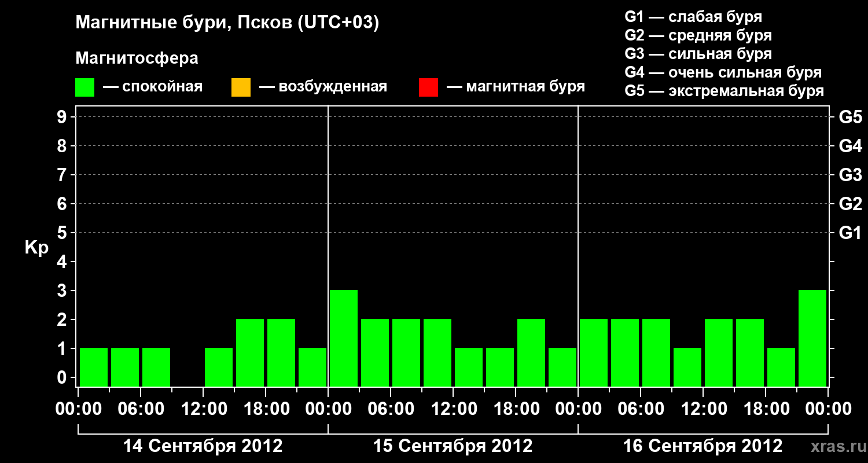Click the '06:00' time label for 14 Сентября

pos(141,409)
